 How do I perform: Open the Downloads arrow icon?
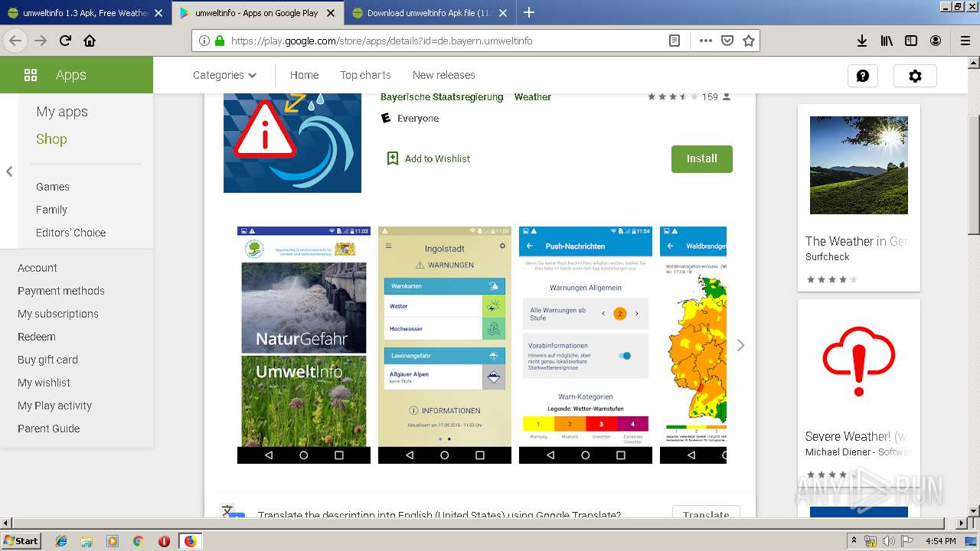(862, 41)
